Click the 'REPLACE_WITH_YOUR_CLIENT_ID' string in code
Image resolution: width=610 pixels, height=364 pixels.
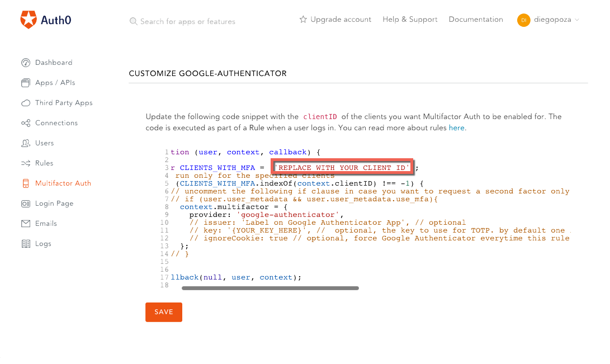click(x=342, y=168)
